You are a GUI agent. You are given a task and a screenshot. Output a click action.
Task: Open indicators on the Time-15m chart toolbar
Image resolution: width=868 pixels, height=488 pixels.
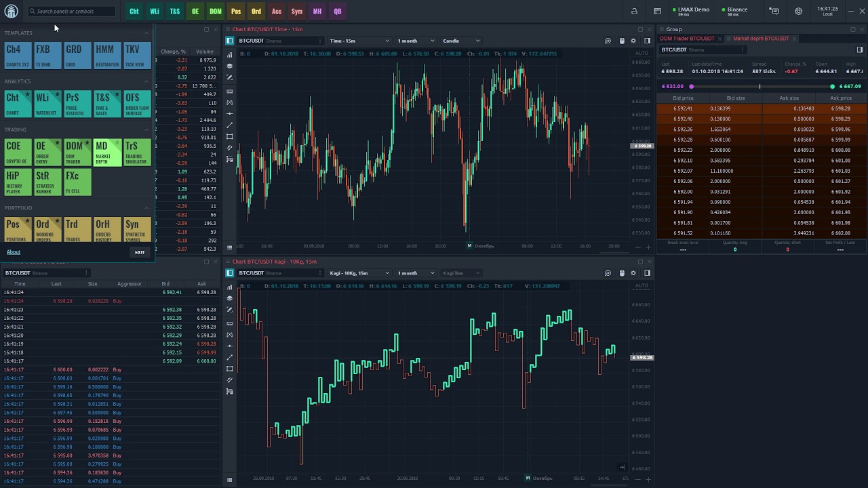230,55
